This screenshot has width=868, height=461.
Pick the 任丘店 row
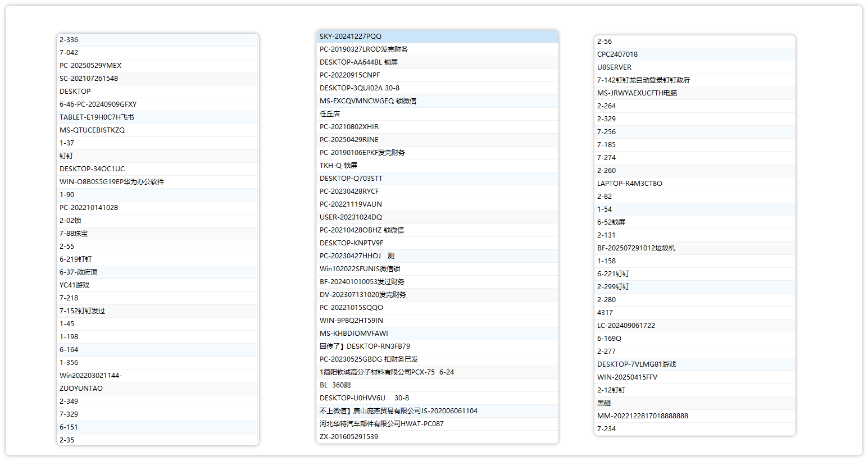point(330,114)
